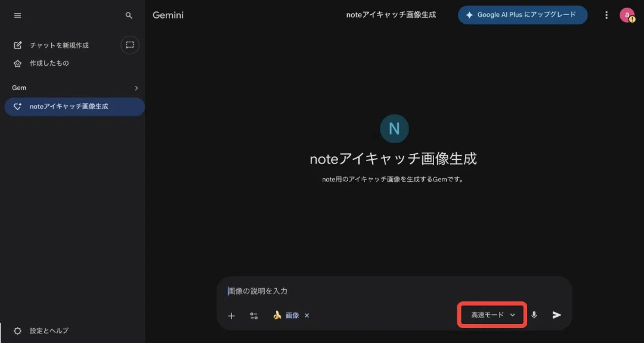Image resolution: width=644 pixels, height=343 pixels.
Task: Open temporary chat dashed-square icon
Action: pyautogui.click(x=130, y=45)
